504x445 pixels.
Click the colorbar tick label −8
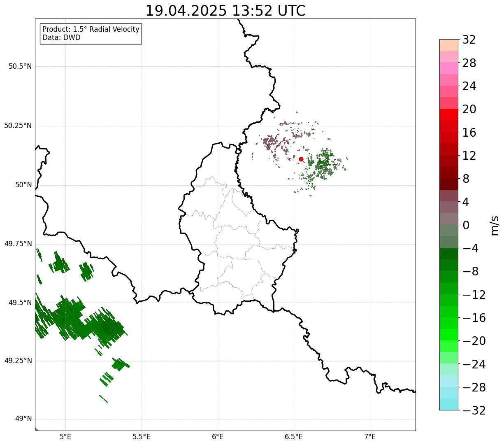click(x=470, y=271)
